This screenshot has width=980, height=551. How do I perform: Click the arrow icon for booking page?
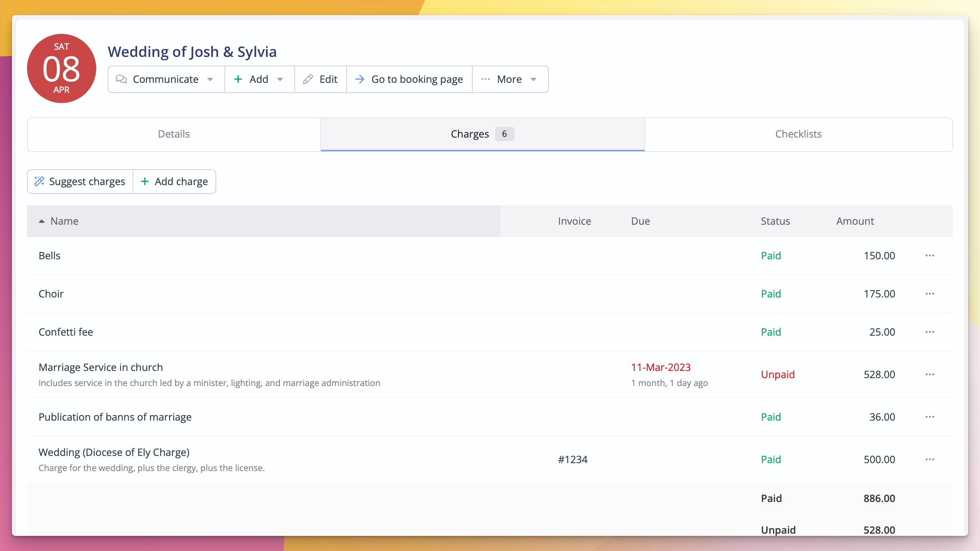click(x=360, y=79)
